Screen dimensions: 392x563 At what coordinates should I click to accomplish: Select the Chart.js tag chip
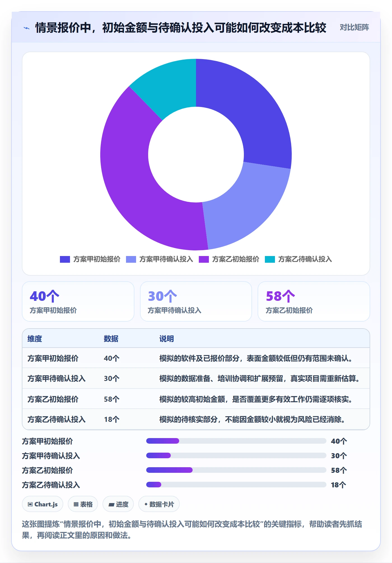click(x=43, y=504)
